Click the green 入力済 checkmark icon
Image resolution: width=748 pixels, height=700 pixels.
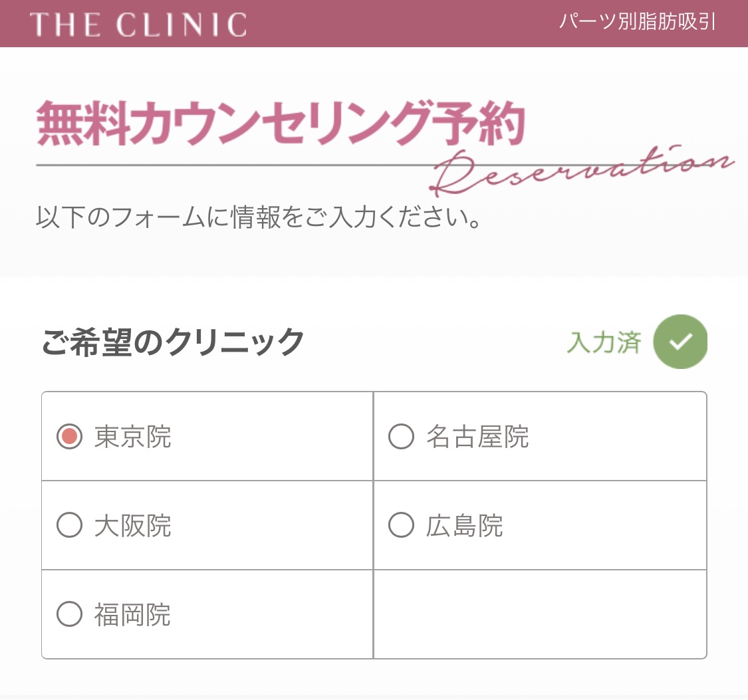coord(679,342)
